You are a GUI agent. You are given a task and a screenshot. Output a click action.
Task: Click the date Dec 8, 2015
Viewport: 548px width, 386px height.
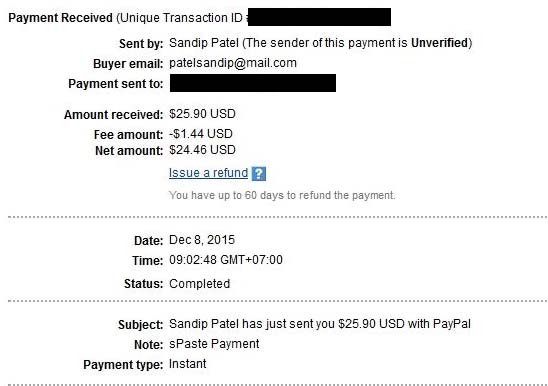[x=202, y=240]
